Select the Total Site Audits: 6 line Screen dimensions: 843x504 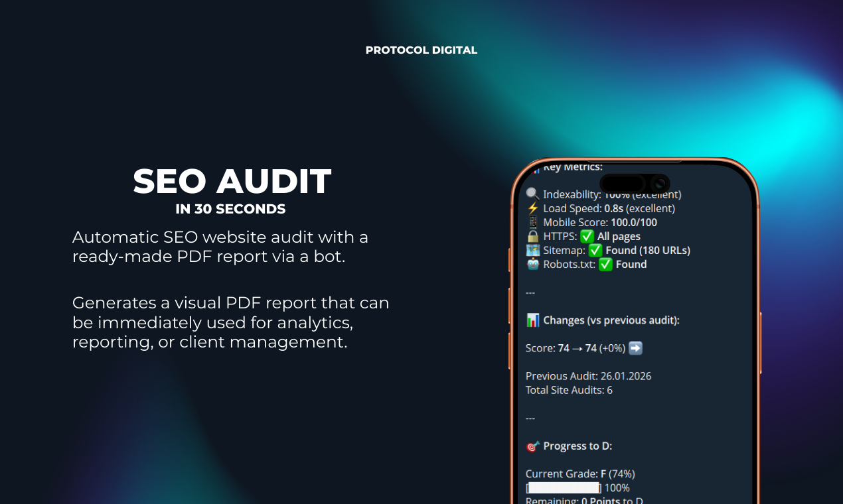point(568,390)
